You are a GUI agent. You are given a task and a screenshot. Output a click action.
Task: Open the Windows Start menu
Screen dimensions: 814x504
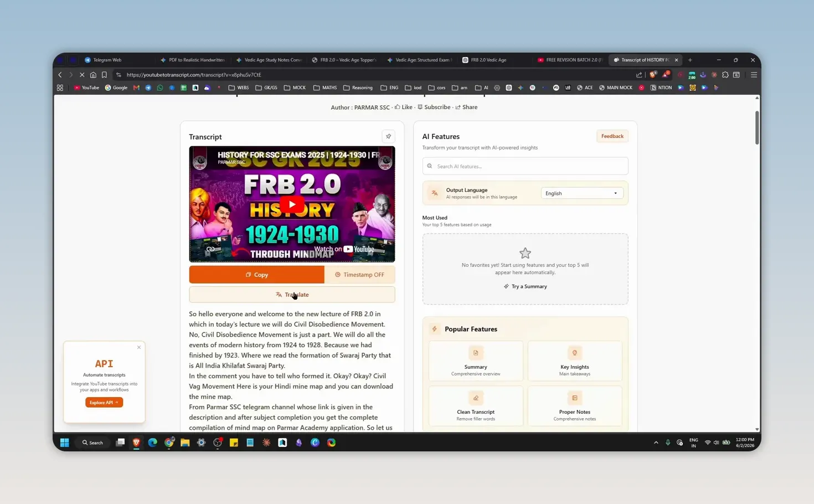[x=64, y=443]
